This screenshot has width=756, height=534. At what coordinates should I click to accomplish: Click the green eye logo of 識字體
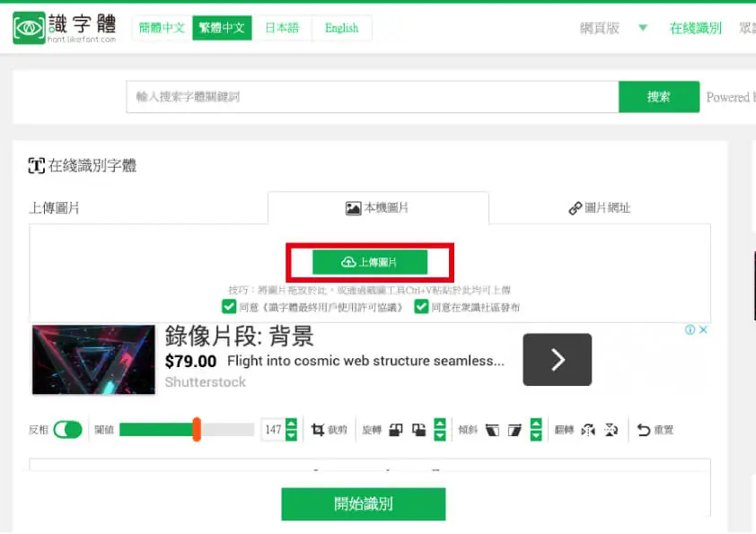point(29,28)
